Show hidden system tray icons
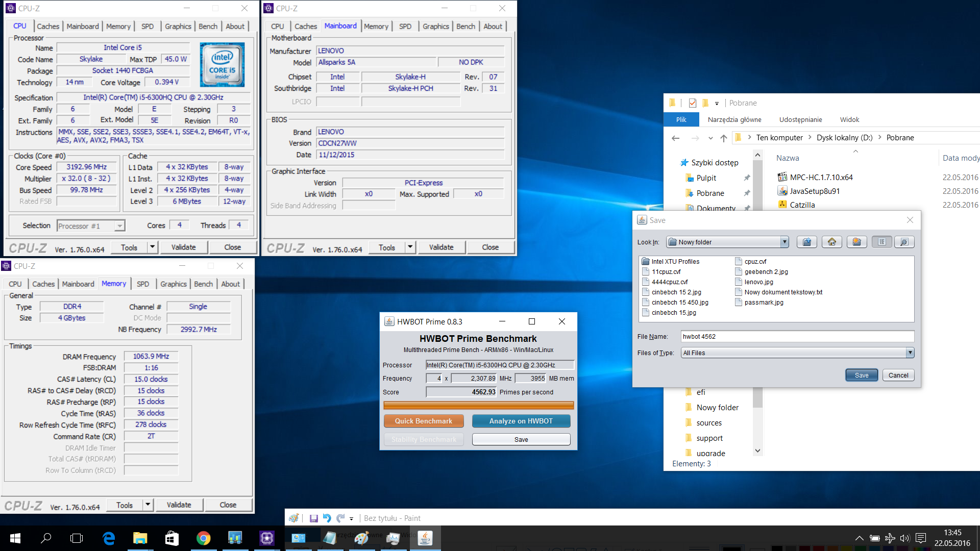The width and height of the screenshot is (980, 551). [x=860, y=538]
